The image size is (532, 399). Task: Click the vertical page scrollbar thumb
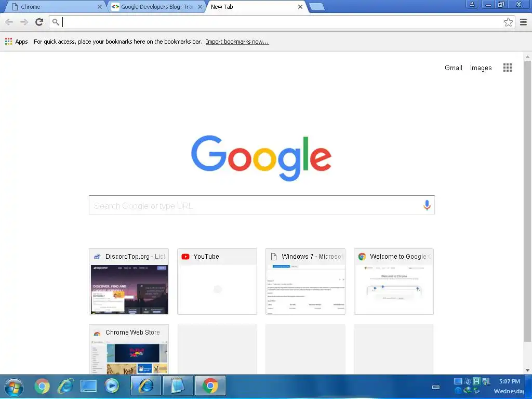(527, 201)
